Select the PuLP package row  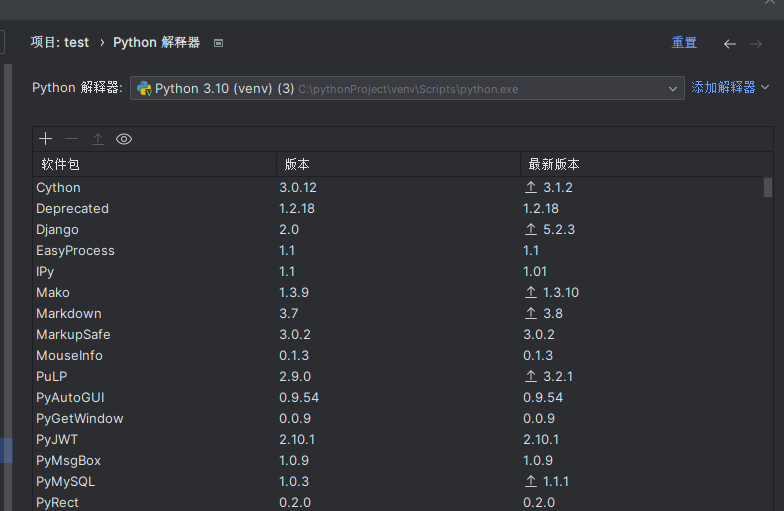pos(398,376)
